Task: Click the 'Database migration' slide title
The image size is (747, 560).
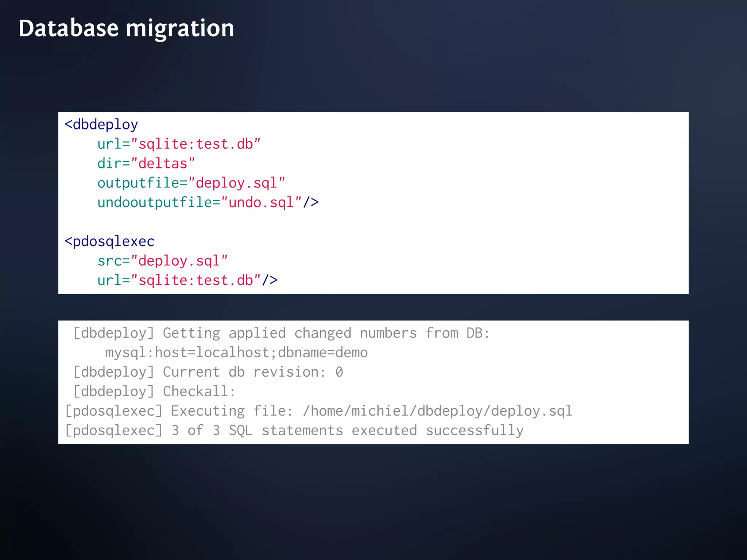Action: 126,29
